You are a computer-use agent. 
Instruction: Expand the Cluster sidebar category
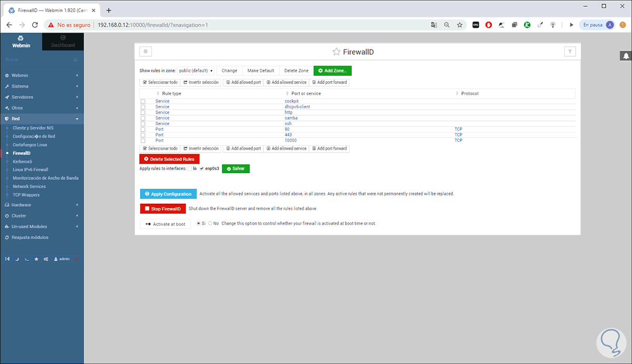click(42, 216)
